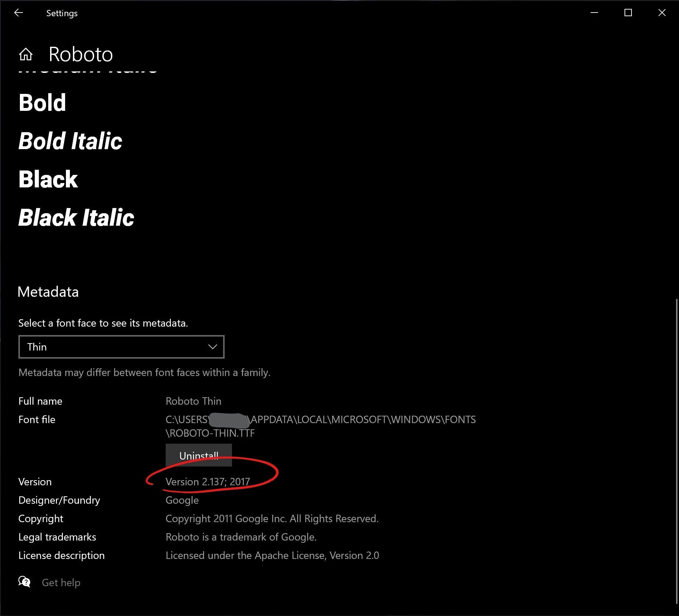This screenshot has height=616, width=679.
Task: Minimize the Settings window
Action: [594, 13]
